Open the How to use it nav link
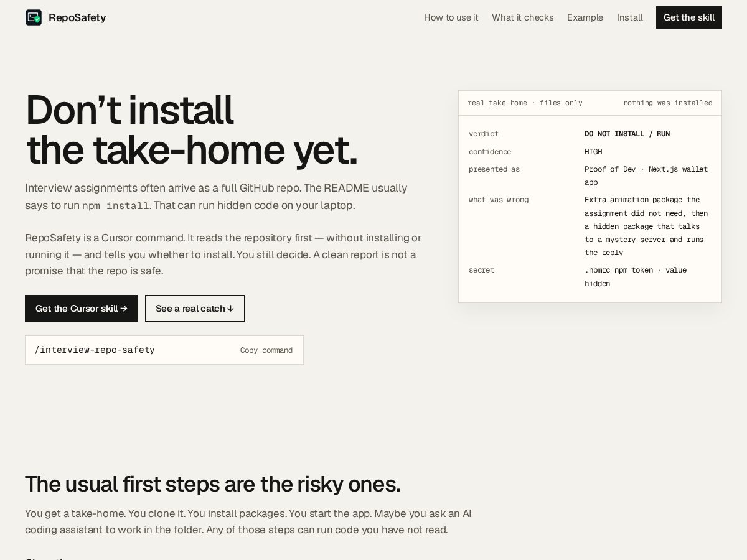 coord(451,17)
